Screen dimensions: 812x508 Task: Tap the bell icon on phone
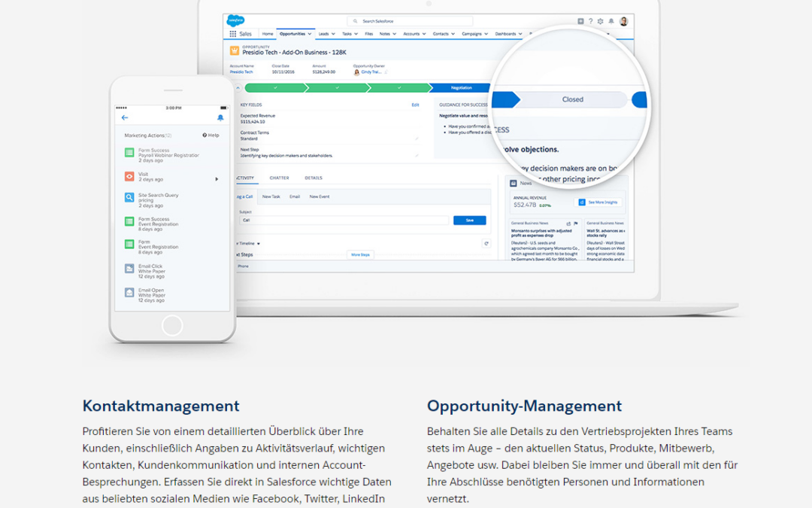click(x=220, y=117)
